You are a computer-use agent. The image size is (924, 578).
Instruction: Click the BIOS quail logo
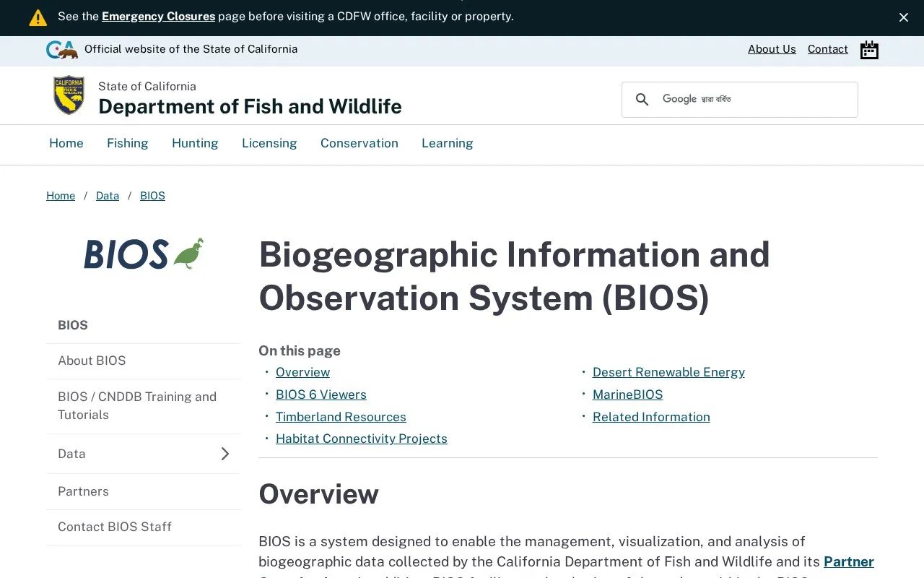144,254
